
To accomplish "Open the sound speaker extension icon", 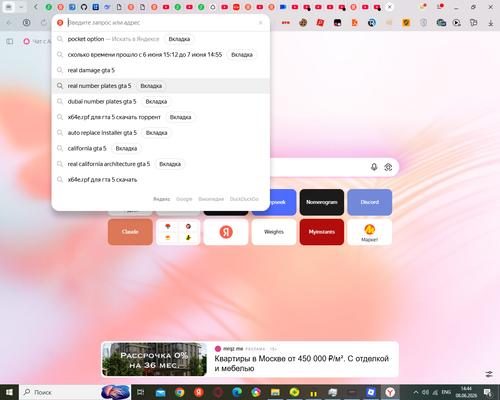I will click(389, 23).
